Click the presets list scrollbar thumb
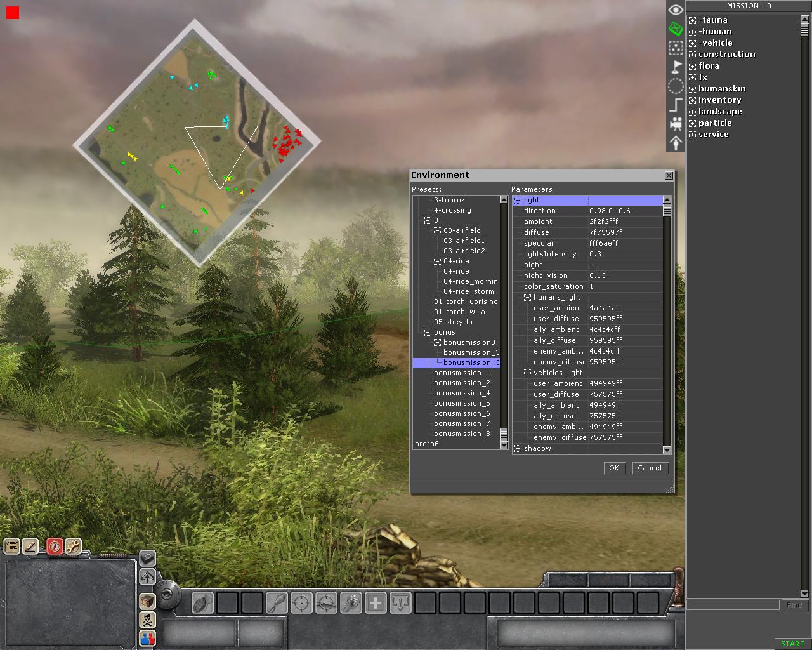This screenshot has height=650, width=812. coord(504,434)
